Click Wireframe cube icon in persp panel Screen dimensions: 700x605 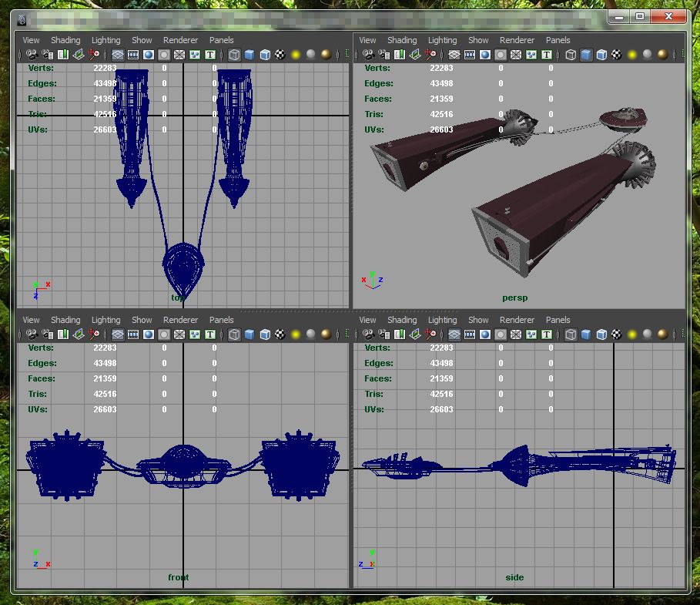tap(571, 55)
